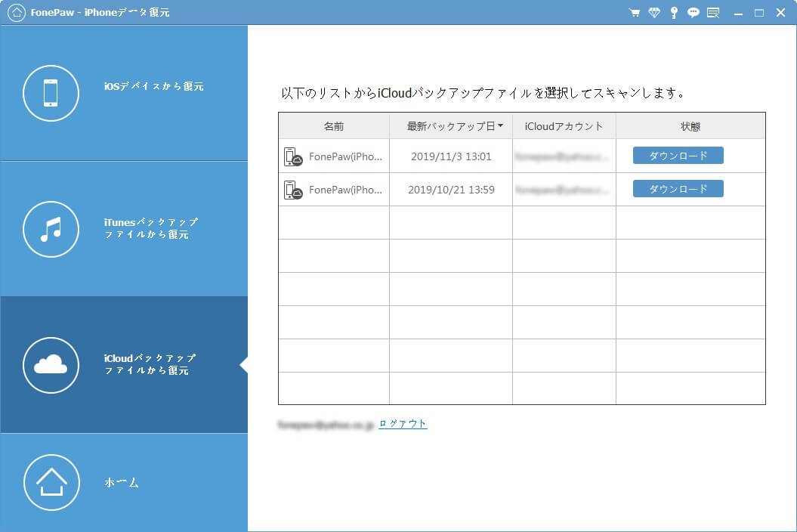Click the diamond premium icon
797x532 pixels.
pos(654,13)
